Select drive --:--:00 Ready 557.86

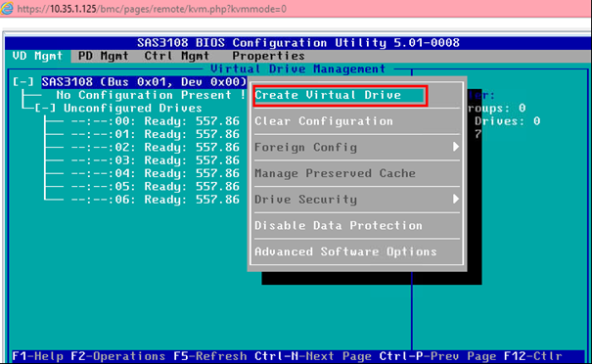coord(155,121)
